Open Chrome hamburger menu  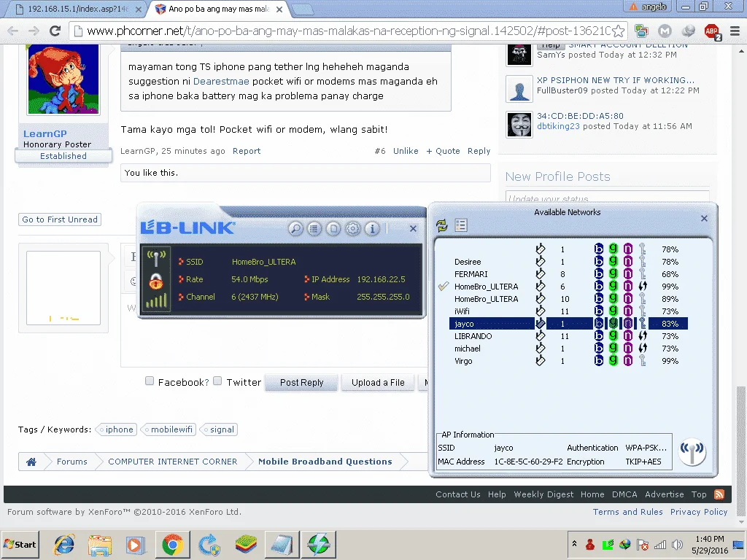pyautogui.click(x=735, y=31)
